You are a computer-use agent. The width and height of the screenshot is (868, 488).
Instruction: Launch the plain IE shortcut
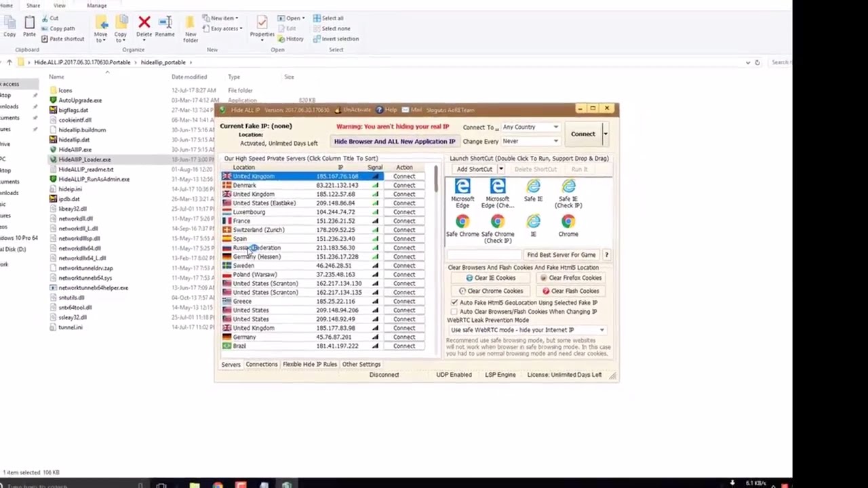pyautogui.click(x=533, y=226)
